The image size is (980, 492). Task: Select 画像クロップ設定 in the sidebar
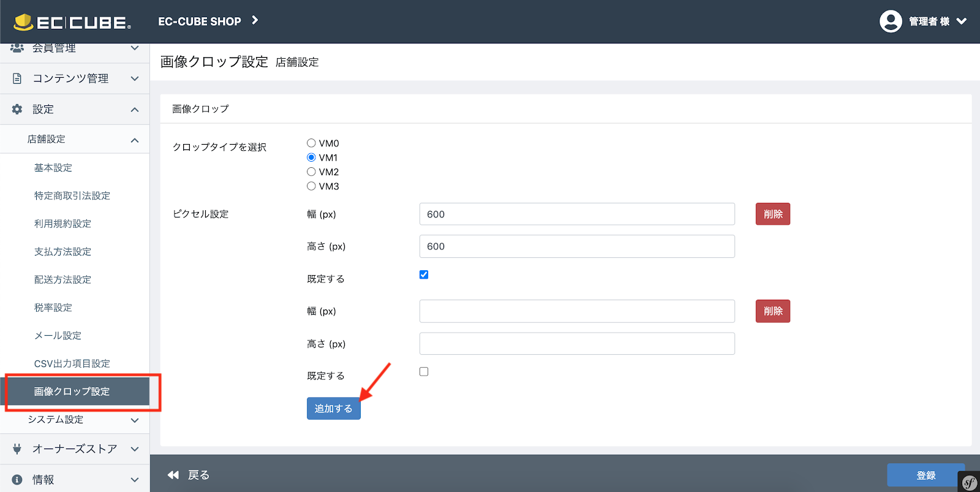75,392
